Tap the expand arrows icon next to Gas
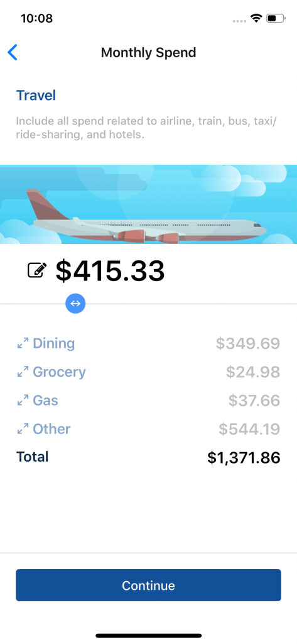Image resolution: width=297 pixels, height=644 pixels. [x=23, y=401]
